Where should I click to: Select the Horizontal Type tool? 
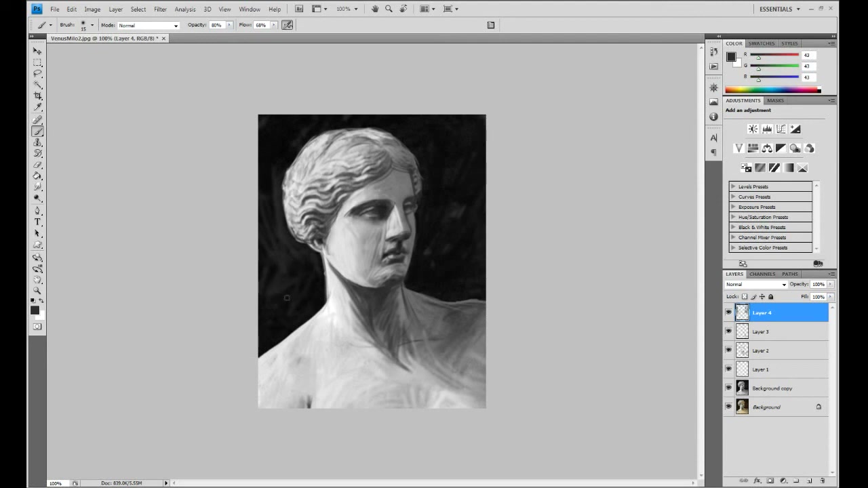(x=37, y=222)
